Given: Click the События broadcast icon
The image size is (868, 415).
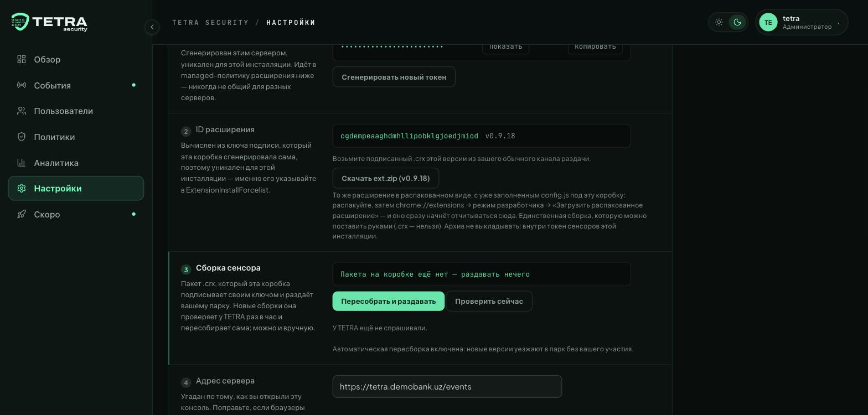Looking at the screenshot, I should click(22, 85).
